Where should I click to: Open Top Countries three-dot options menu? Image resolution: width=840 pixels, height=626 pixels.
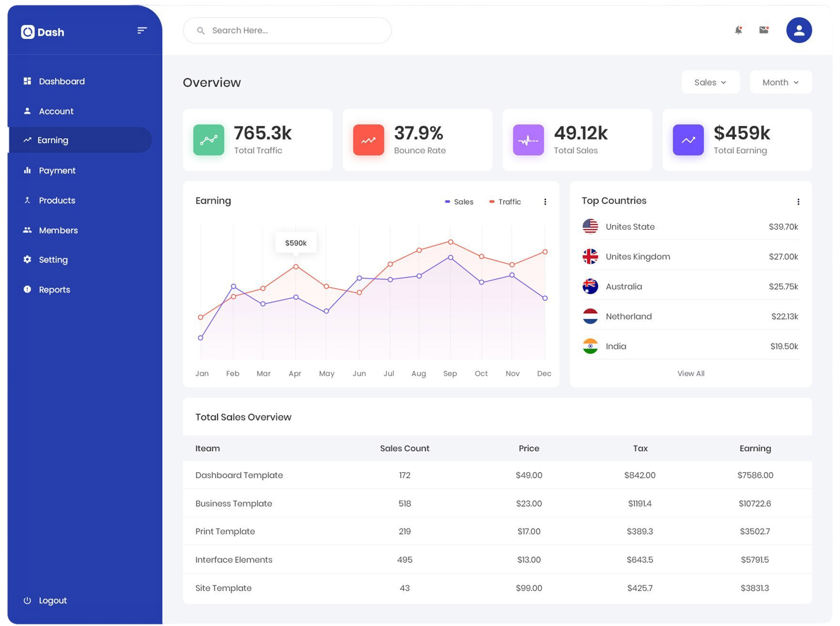click(x=798, y=202)
